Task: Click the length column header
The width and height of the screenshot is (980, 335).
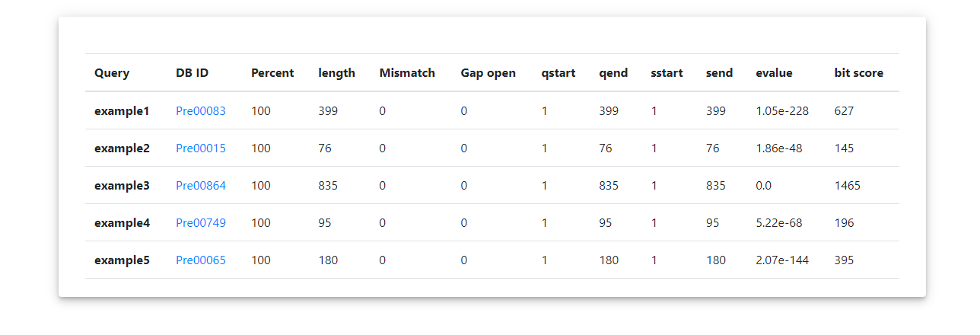Action: pyautogui.click(x=336, y=73)
